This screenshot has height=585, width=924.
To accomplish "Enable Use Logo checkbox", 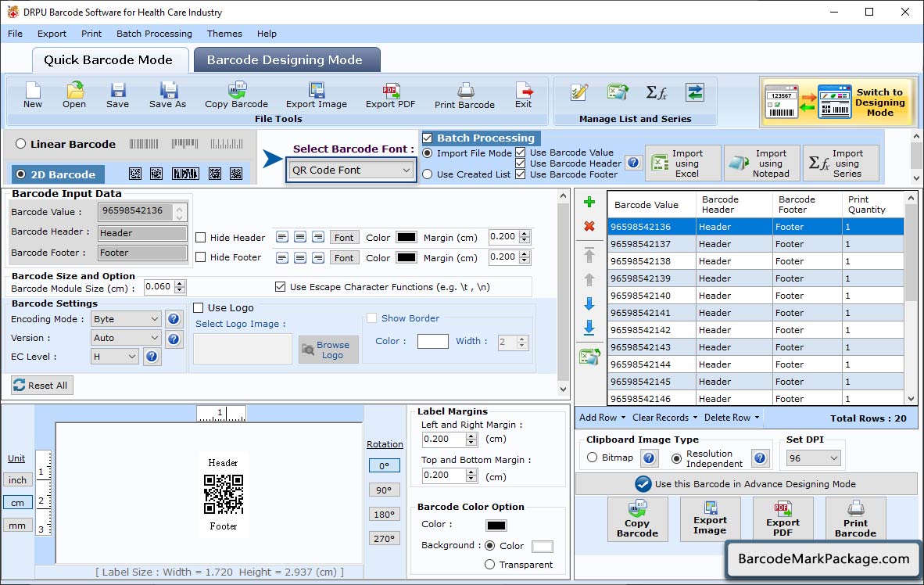I will point(199,308).
